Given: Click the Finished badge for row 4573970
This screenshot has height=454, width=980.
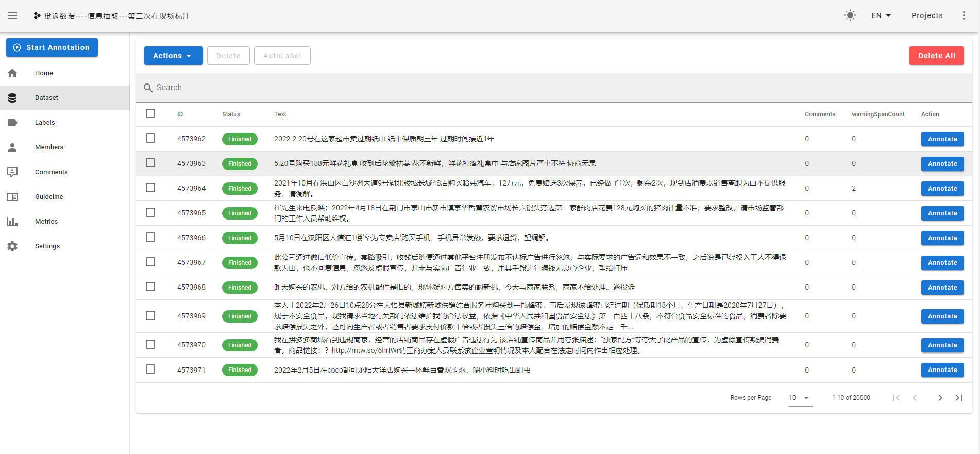Looking at the screenshot, I should pos(240,345).
